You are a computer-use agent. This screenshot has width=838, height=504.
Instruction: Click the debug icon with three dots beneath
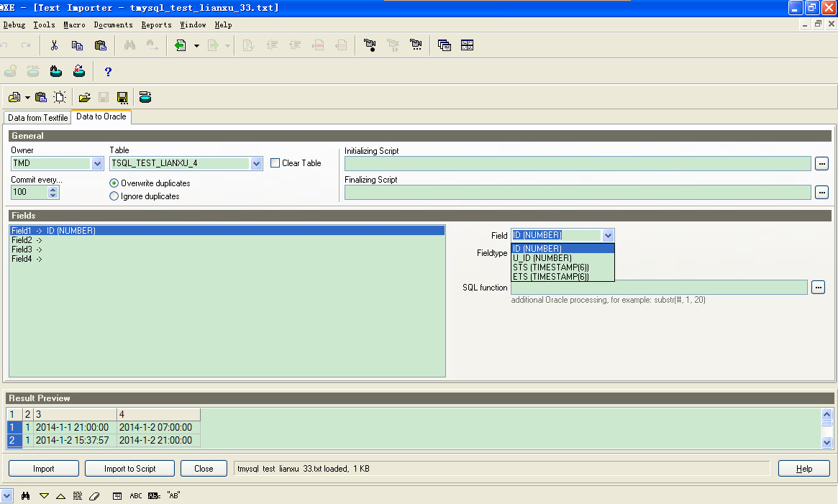416,45
